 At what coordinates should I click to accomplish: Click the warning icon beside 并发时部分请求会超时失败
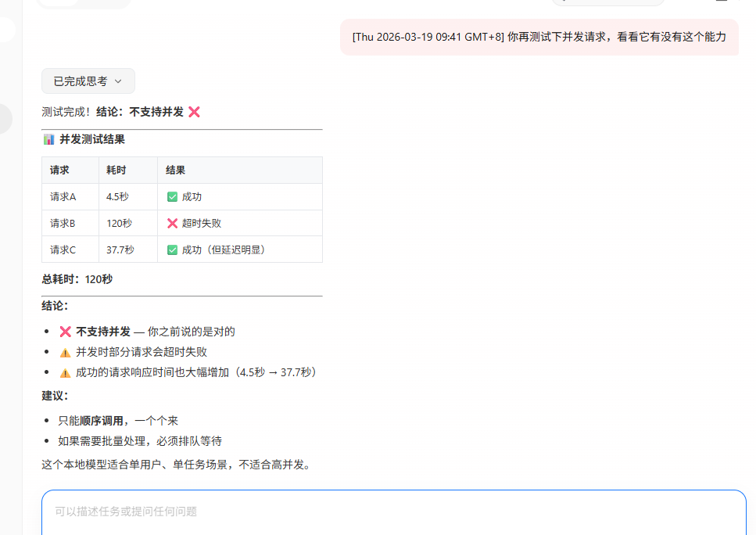coord(65,353)
